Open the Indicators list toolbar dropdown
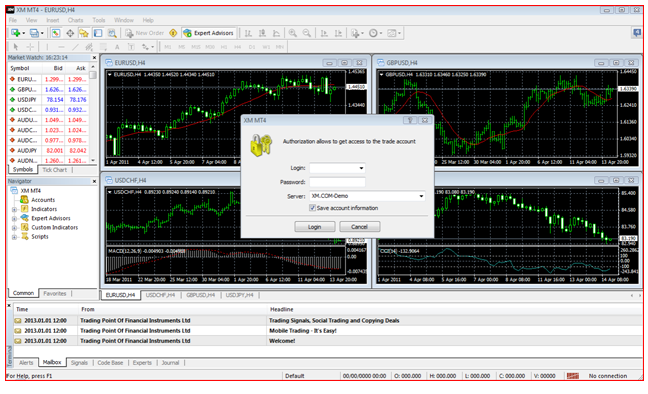Screen dimensions: 648x394 pyautogui.click(x=357, y=33)
